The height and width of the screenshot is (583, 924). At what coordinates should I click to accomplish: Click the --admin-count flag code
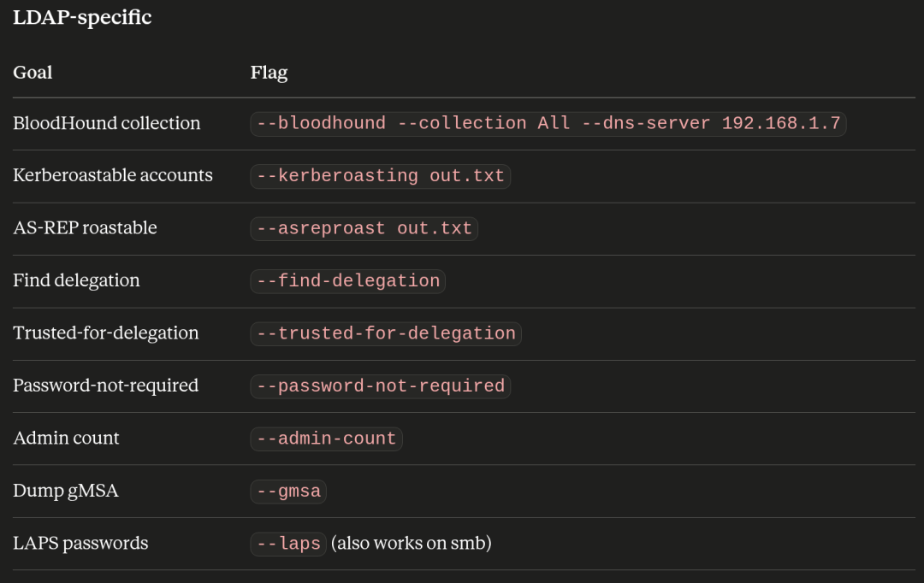pos(326,439)
